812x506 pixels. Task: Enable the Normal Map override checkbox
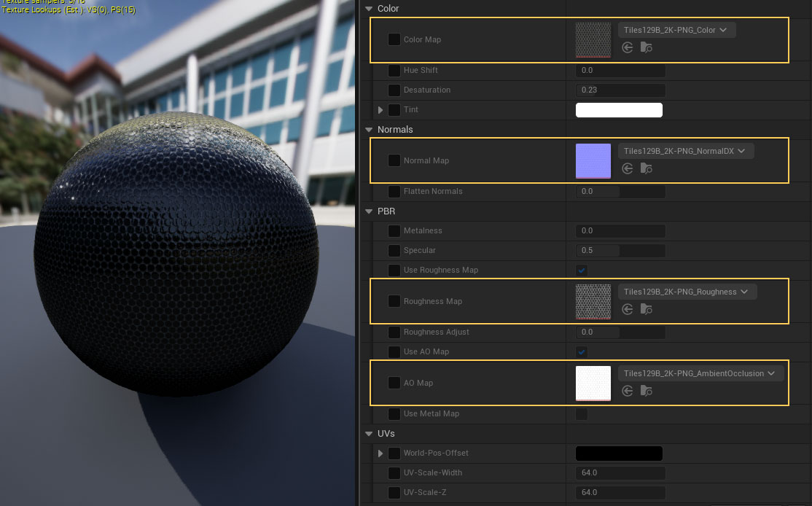tap(394, 160)
